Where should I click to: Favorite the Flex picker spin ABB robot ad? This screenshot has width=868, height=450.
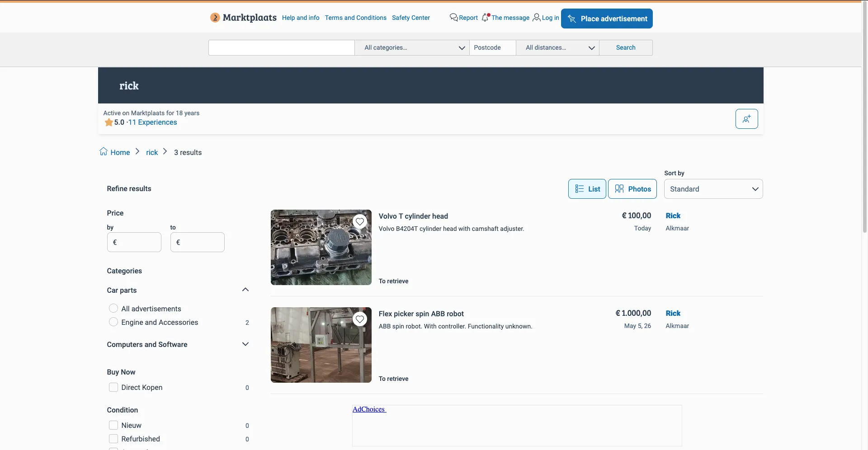(x=360, y=319)
